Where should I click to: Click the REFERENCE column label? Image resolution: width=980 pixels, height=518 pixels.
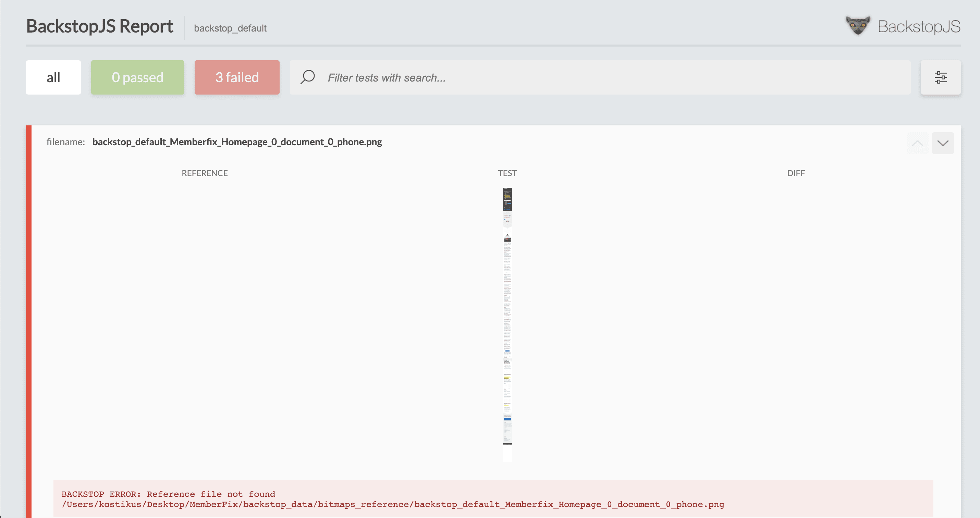click(x=204, y=173)
